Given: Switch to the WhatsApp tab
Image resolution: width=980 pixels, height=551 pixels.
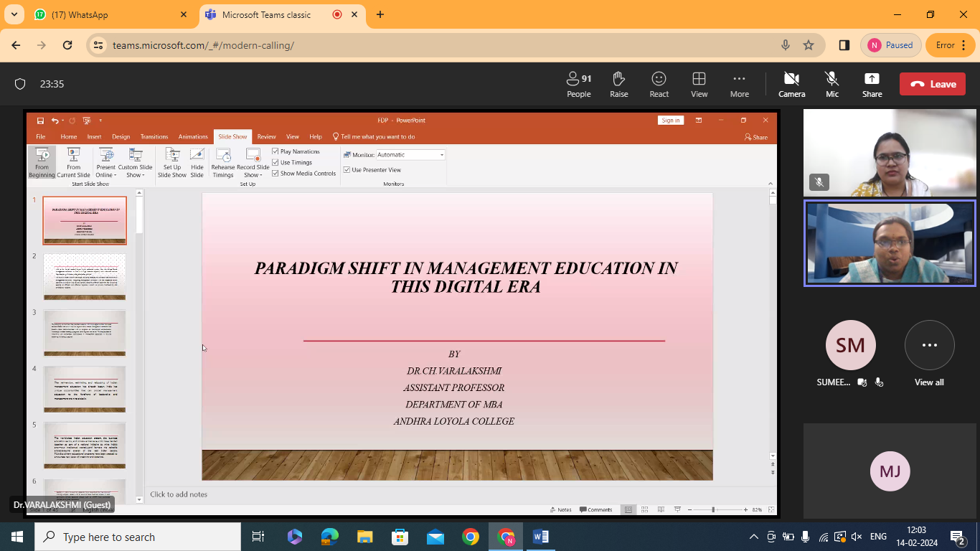Looking at the screenshot, I should click(x=100, y=14).
